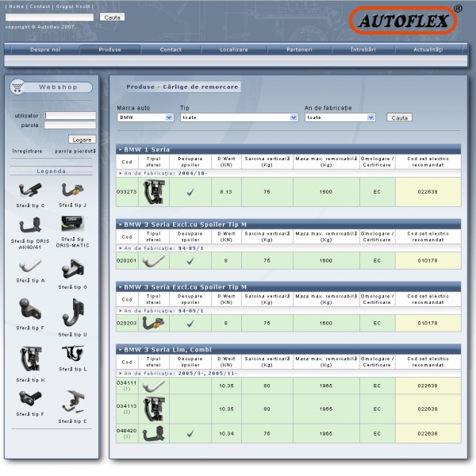Click product code 020201

127,261
